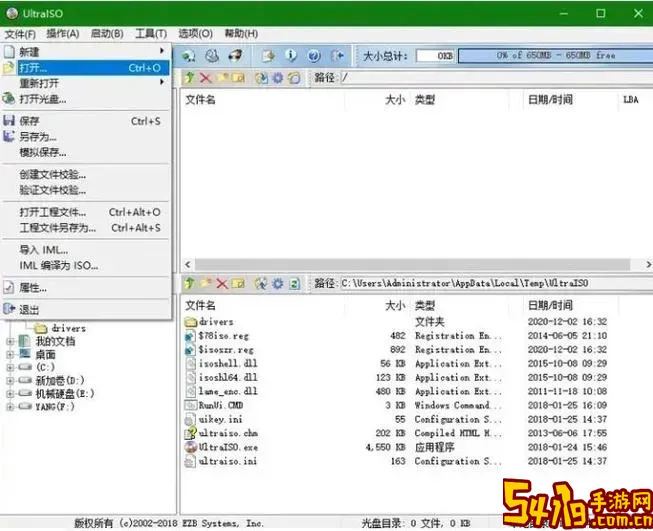The width and height of the screenshot is (653, 531).
Task: Open the 工具(T) menu
Action: (x=151, y=34)
